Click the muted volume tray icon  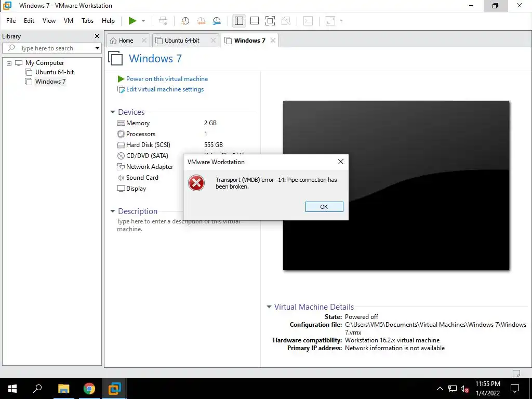[x=465, y=389]
